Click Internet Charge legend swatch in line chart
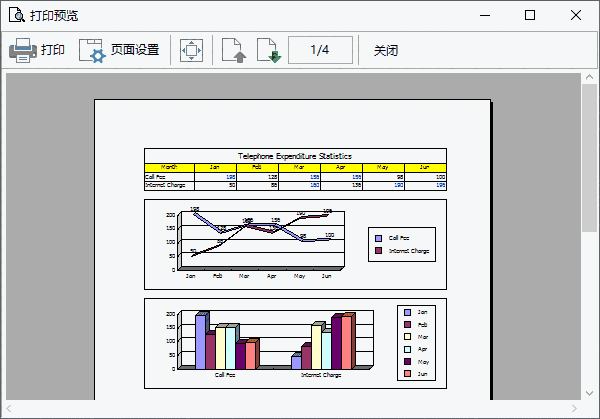 pyautogui.click(x=378, y=251)
